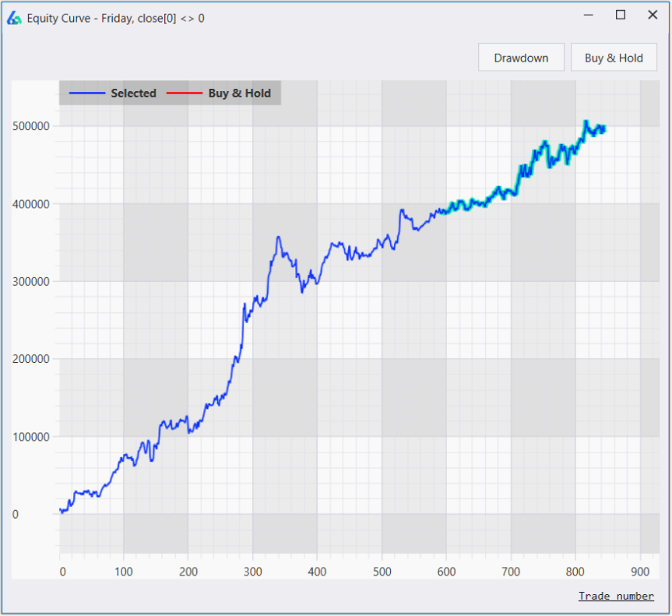Maximize the Equity Curve window

point(620,15)
